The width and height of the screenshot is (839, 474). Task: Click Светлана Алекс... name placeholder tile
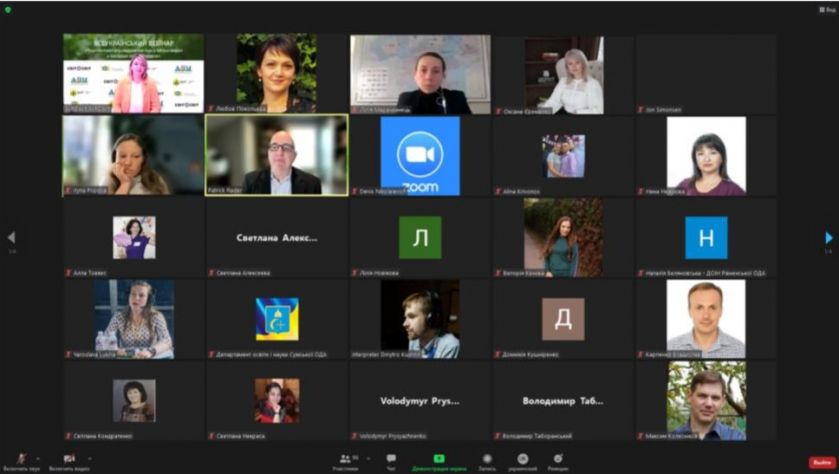(x=277, y=238)
